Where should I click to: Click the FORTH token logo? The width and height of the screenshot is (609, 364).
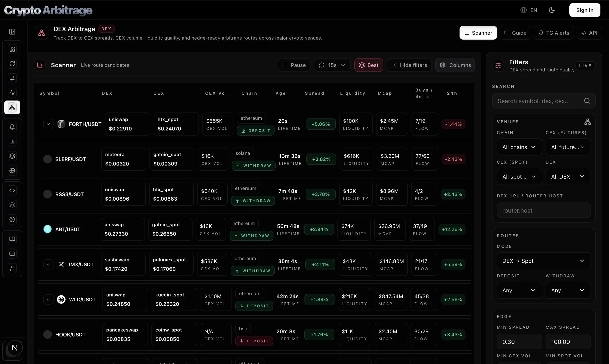[x=61, y=124]
